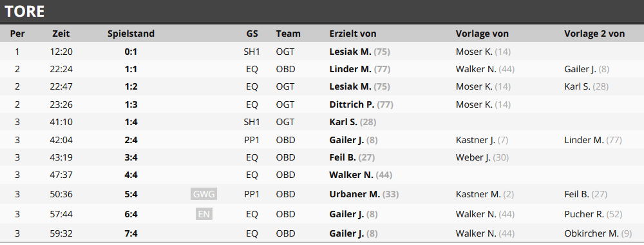
Task: Open scorer Lesiak M. at 12:20
Action: [350, 52]
